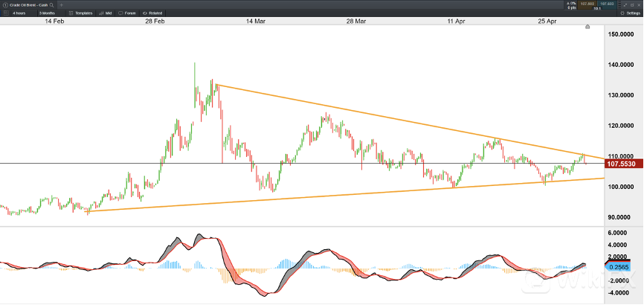Expand the Templates menu
Screen dimensions: 644x305
(x=80, y=13)
